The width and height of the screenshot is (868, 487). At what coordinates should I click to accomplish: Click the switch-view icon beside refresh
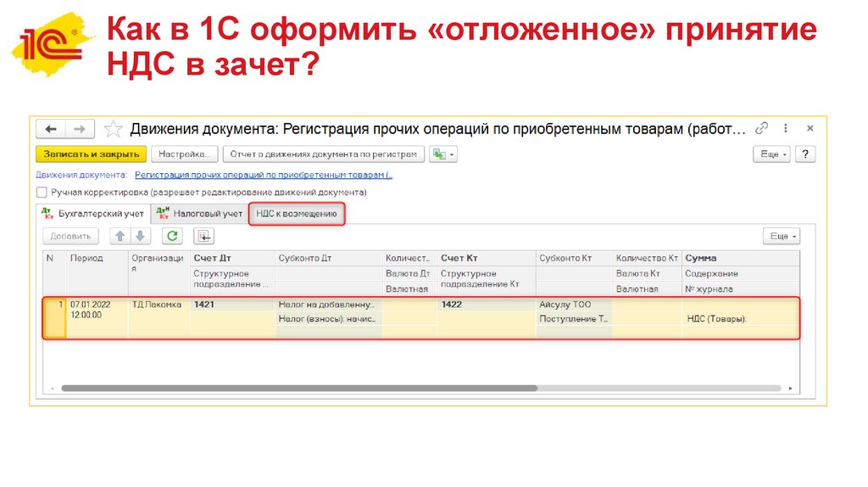pyautogui.click(x=203, y=236)
